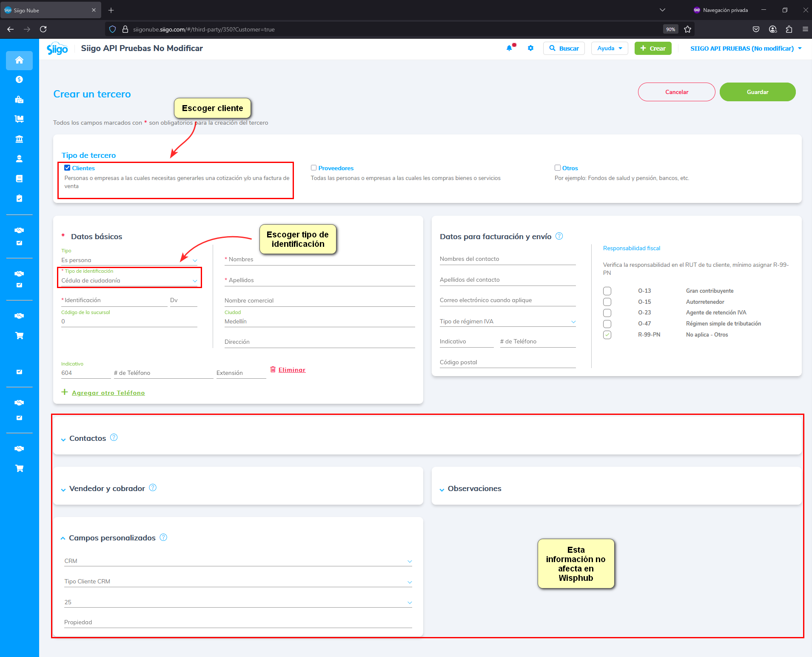This screenshot has width=812, height=657.
Task: Click the 90% zoom indicator
Action: click(671, 29)
